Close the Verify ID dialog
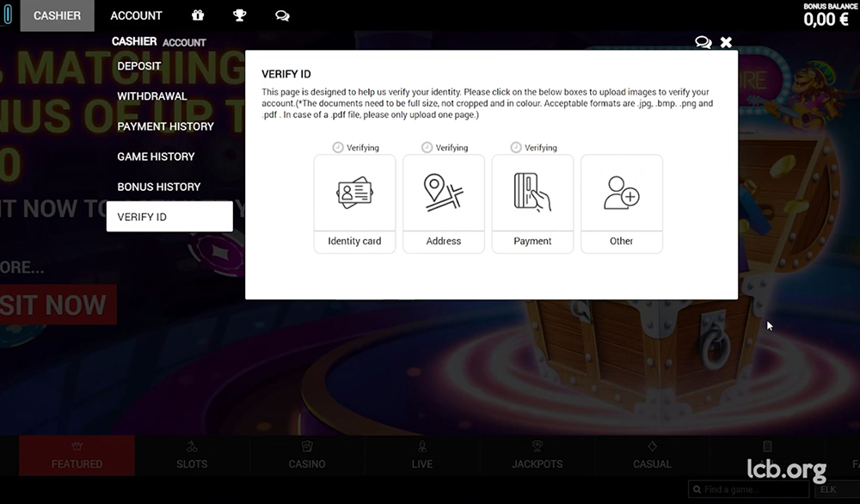 726,42
